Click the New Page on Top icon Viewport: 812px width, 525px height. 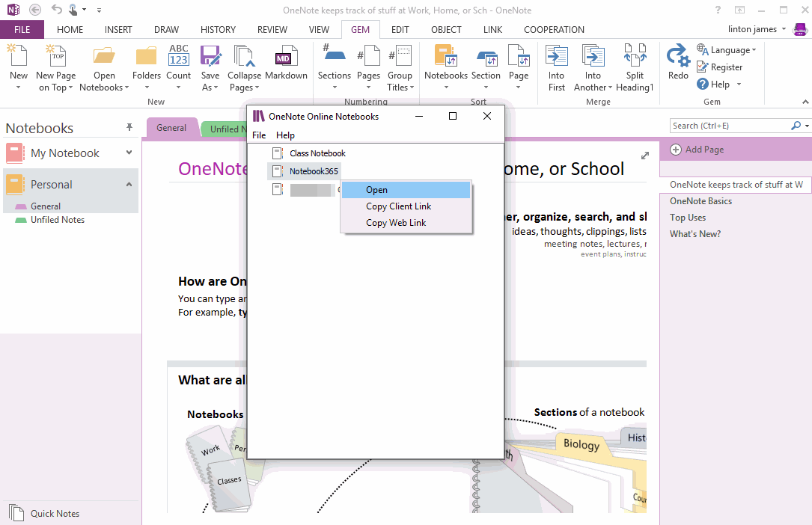[x=56, y=58]
